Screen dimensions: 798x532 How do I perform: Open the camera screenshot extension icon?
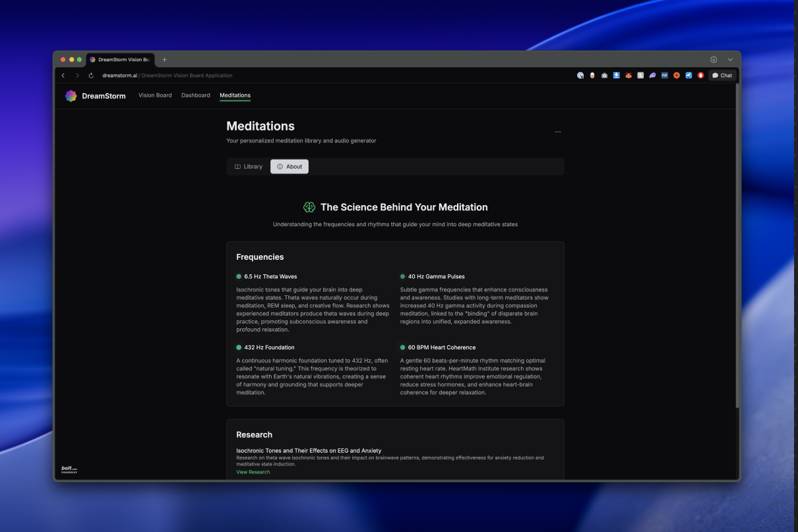pyautogui.click(x=604, y=75)
